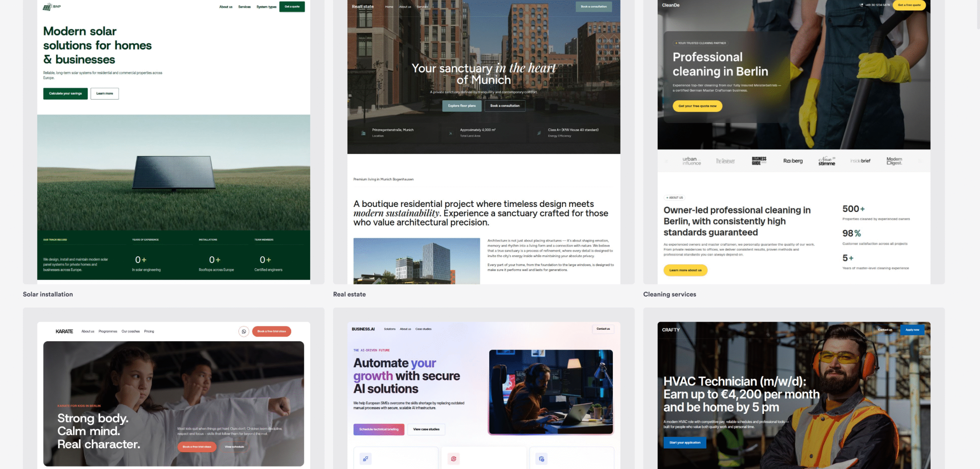980x469 pixels.
Task: Click the Business Guide logo
Action: click(759, 161)
